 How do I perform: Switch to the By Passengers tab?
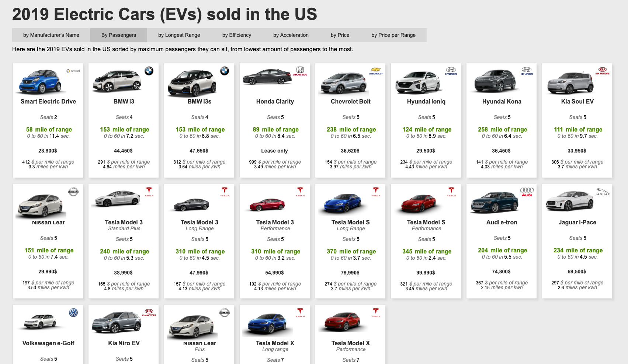[119, 35]
